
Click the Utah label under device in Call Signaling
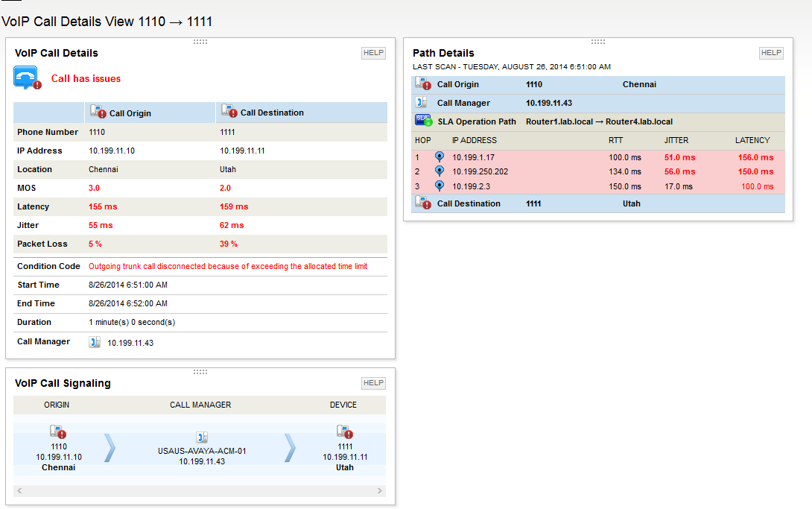[345, 467]
